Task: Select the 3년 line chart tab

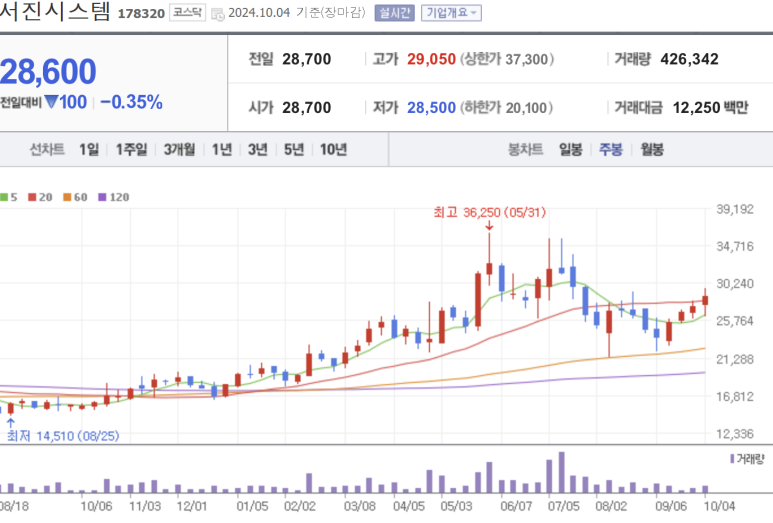Action: [258, 149]
